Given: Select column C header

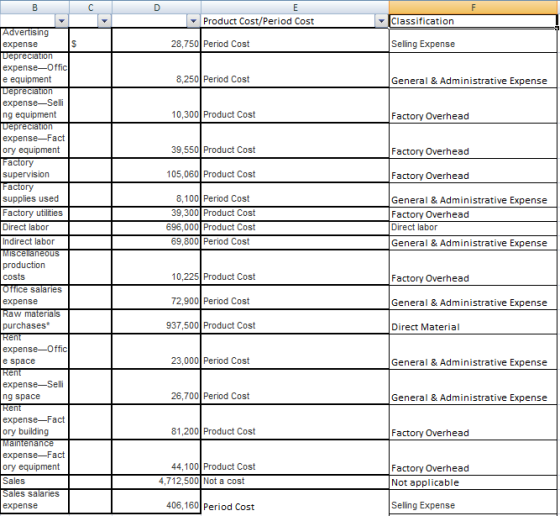Looking at the screenshot, I should [90, 7].
